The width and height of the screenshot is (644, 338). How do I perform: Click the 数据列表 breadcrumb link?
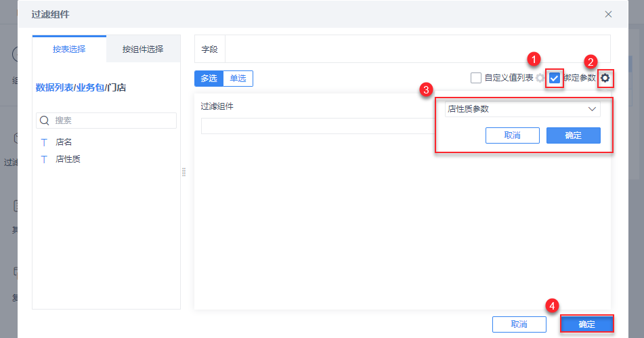(54, 87)
